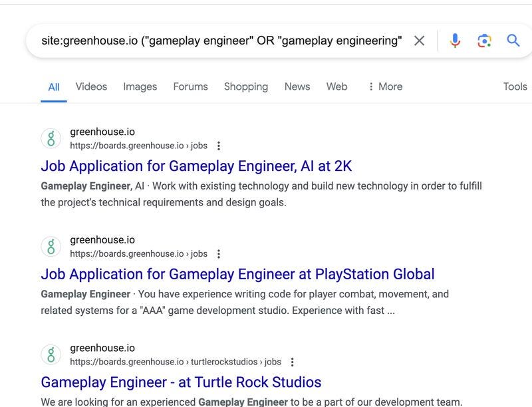532x407 pixels.
Task: Switch to the Forums tab
Action: pyautogui.click(x=190, y=86)
